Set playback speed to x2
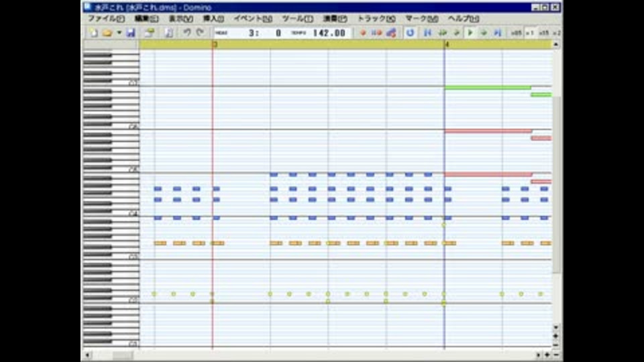Screen dimensions: 644x362 tap(557, 33)
